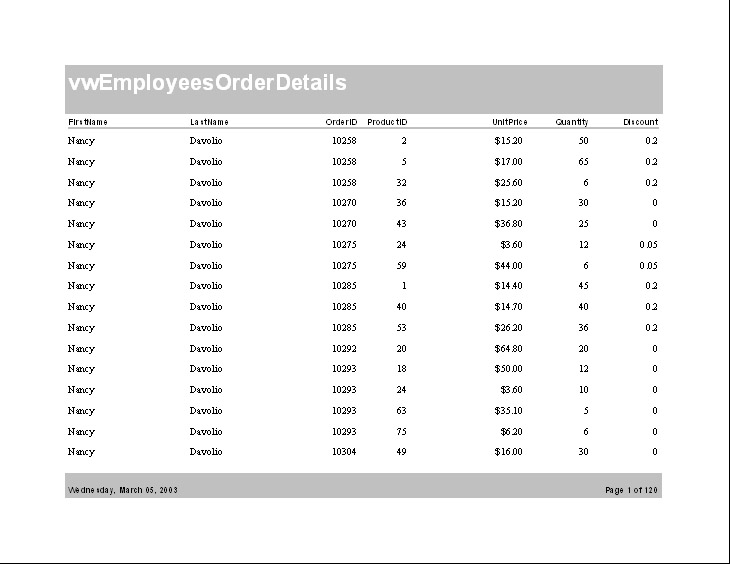730x564 pixels.
Task: Click the report date Wednesday, March 05, 2003
Action: coord(123,490)
